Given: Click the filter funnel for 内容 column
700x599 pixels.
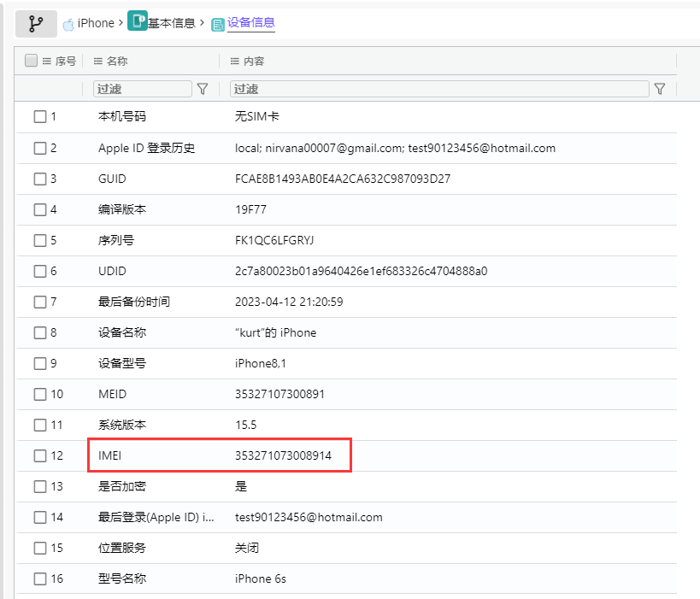Looking at the screenshot, I should [660, 89].
